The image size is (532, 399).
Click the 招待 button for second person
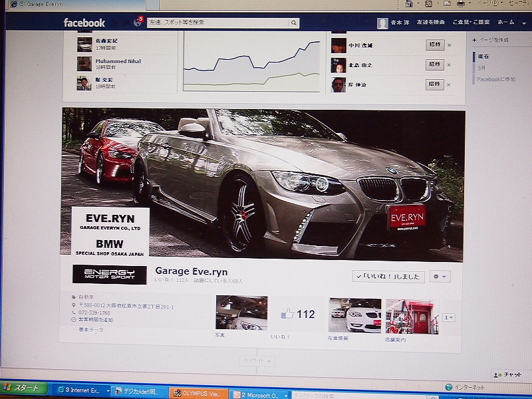point(434,65)
